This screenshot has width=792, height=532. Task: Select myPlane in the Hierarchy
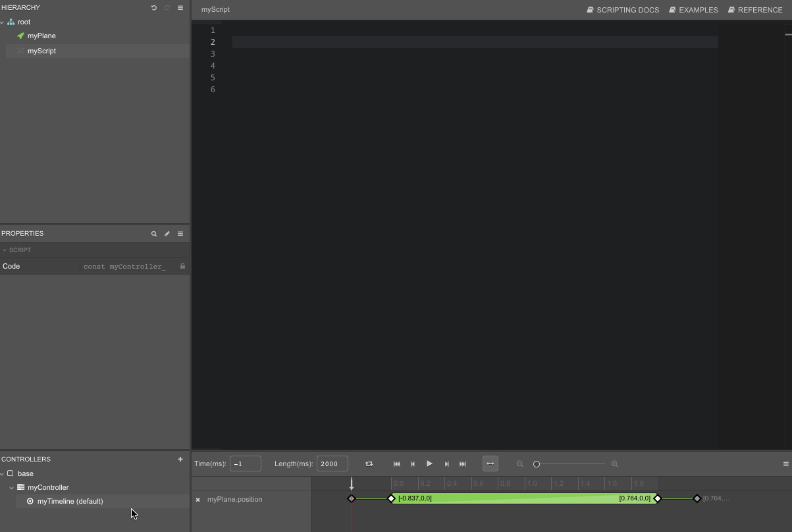click(x=41, y=36)
